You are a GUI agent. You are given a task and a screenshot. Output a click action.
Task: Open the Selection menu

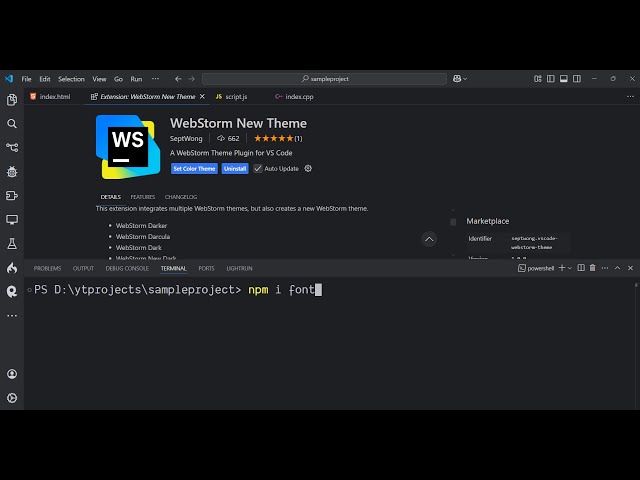click(71, 79)
